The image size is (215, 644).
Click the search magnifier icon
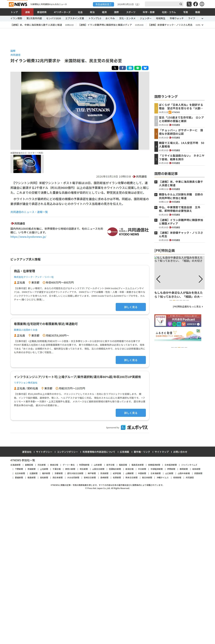[x=181, y=4]
